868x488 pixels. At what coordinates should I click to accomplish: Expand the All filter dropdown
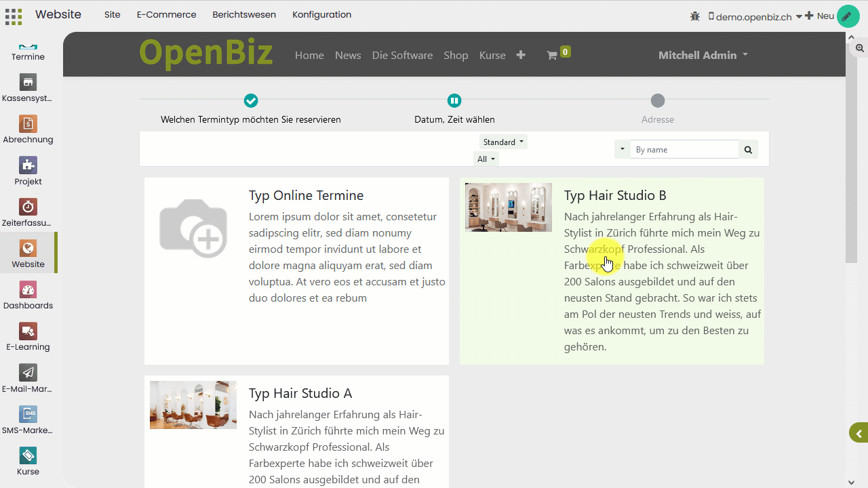click(486, 159)
